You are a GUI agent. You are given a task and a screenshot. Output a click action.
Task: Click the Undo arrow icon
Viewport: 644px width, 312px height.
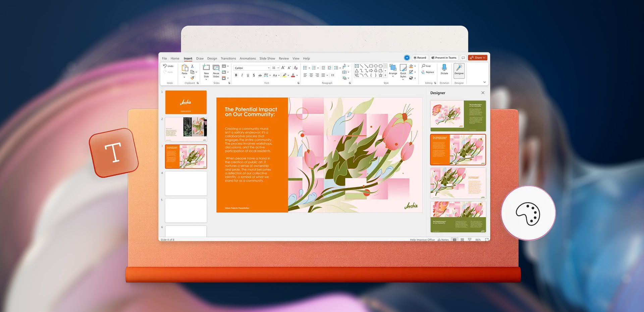pos(165,66)
